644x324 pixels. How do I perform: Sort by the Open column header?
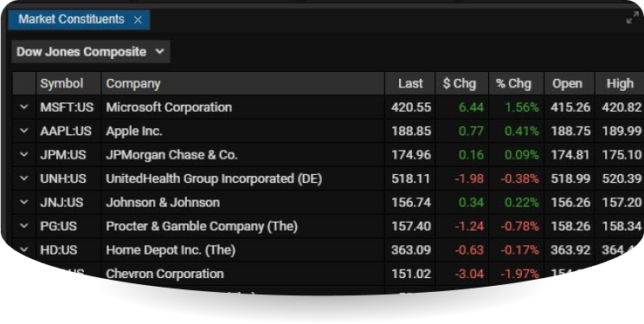coord(570,83)
